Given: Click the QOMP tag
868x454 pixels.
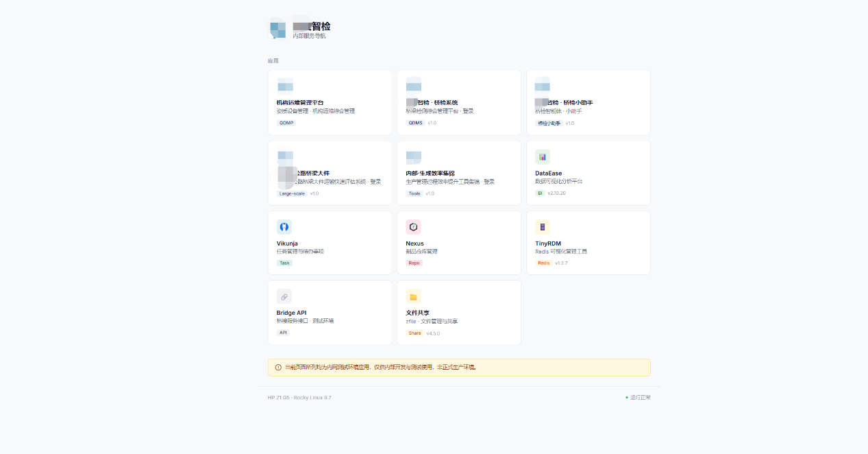Looking at the screenshot, I should click(x=286, y=123).
